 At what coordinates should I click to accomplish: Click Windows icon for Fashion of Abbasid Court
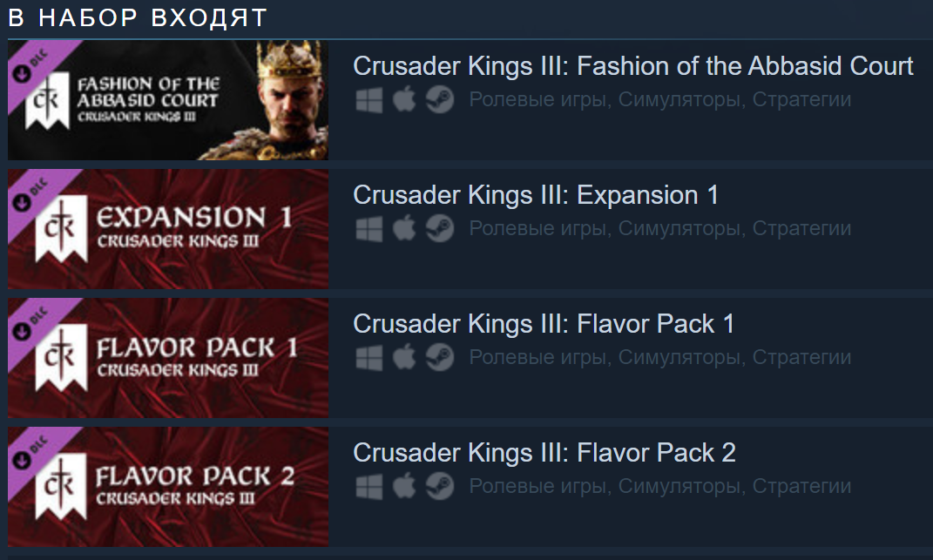tap(368, 100)
